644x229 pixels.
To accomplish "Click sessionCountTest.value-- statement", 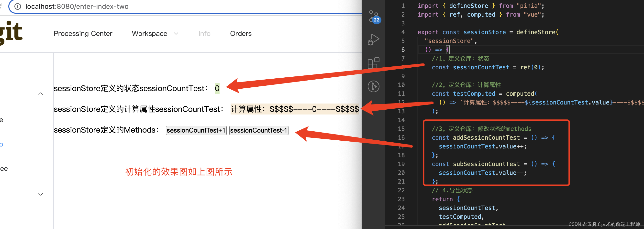I will pos(482,173).
